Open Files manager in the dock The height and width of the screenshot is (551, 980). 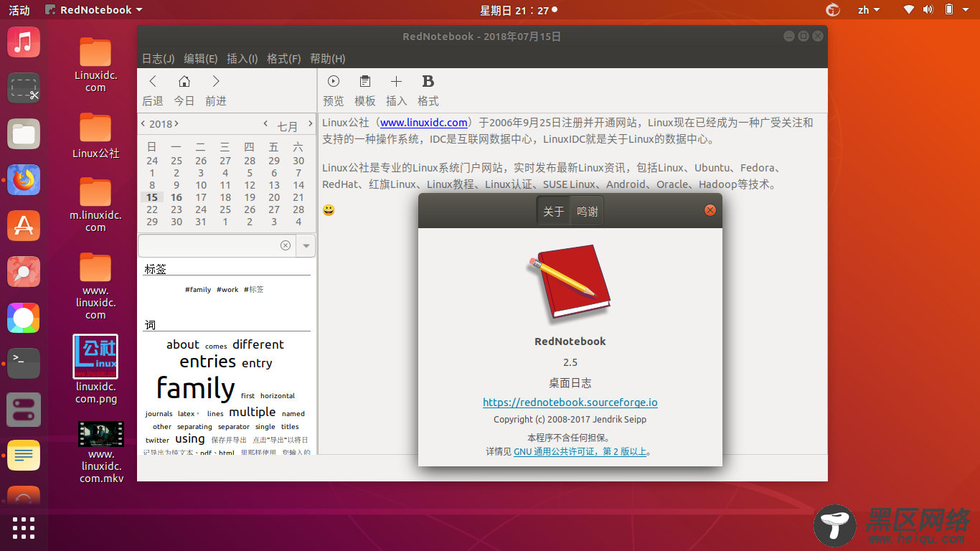[x=24, y=134]
